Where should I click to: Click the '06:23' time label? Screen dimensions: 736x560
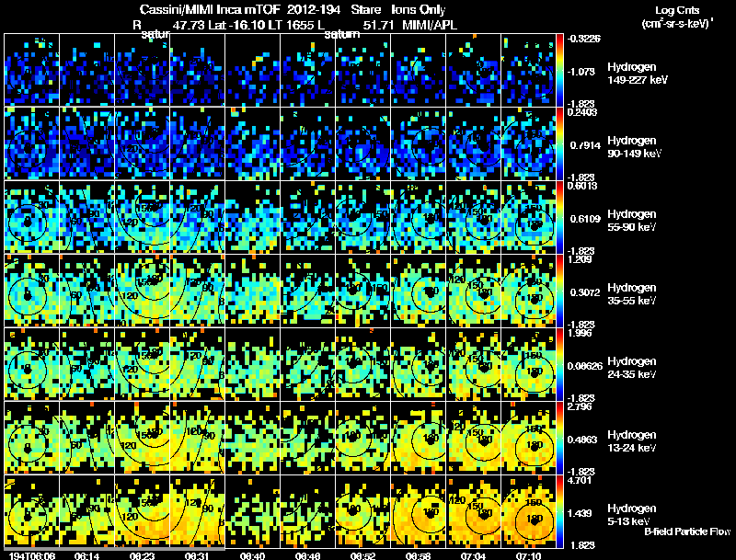pos(143,555)
